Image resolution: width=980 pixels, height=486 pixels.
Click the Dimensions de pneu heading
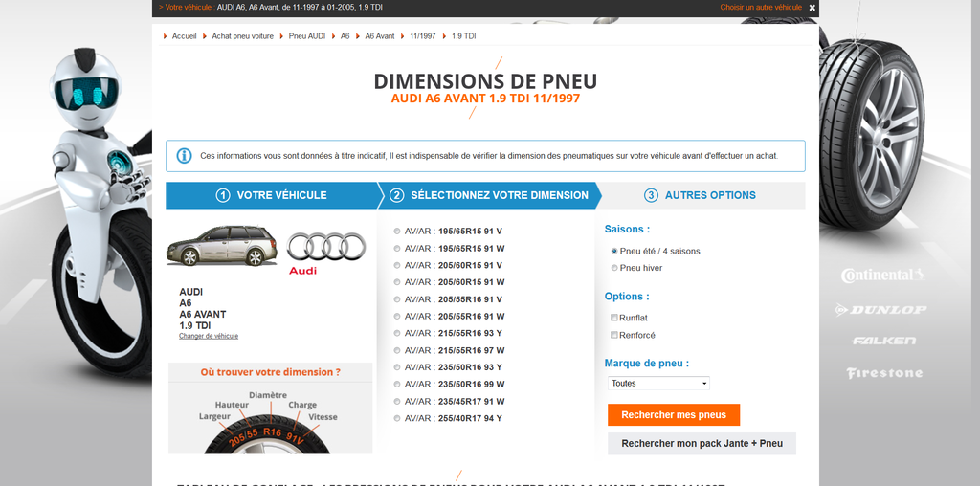(485, 81)
